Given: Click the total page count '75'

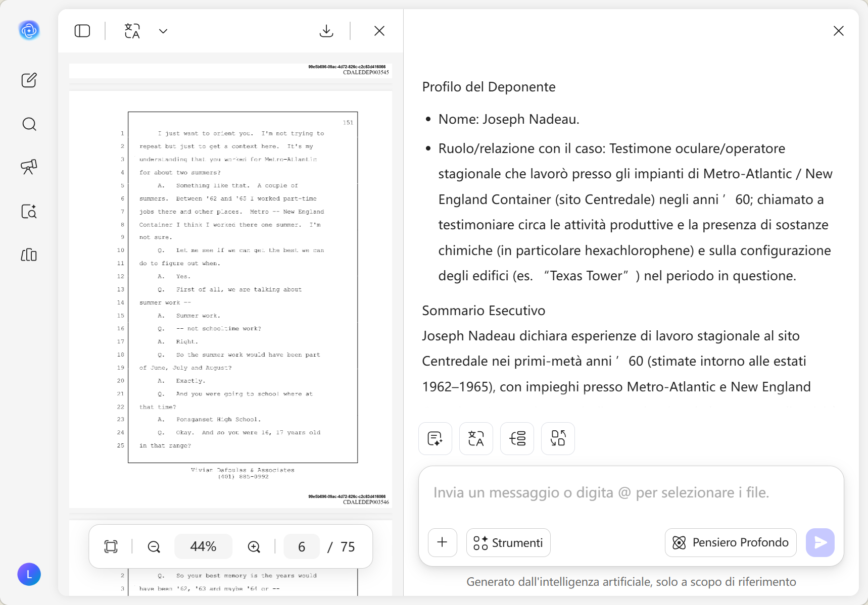Looking at the screenshot, I should 348,547.
